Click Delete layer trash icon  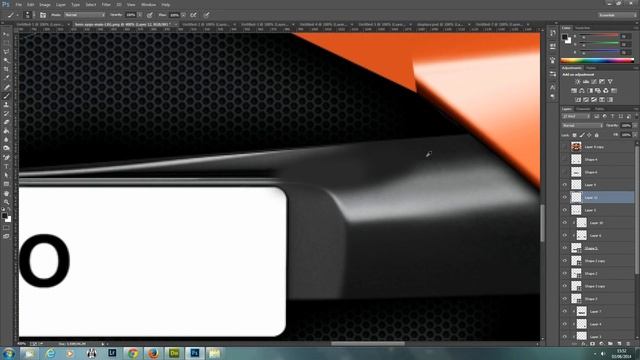[x=628, y=344]
